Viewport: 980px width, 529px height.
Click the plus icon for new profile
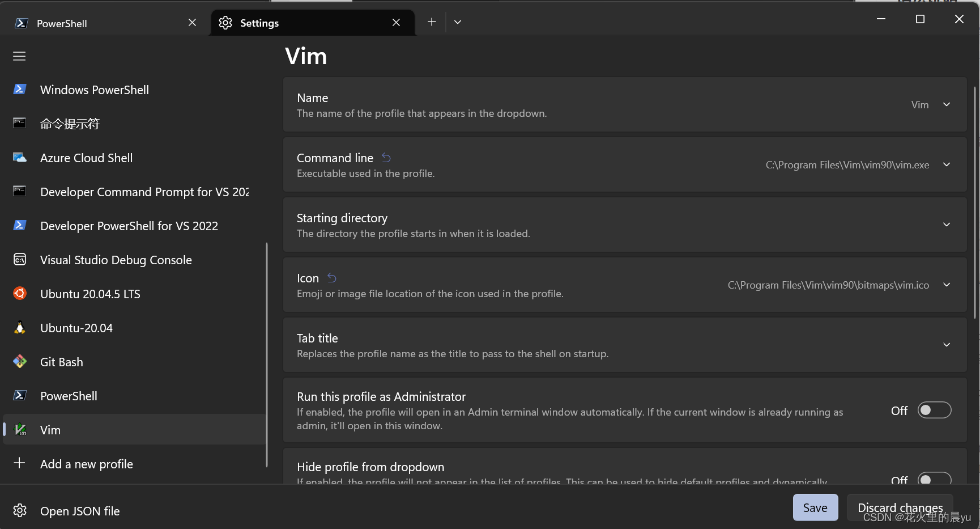tap(19, 463)
